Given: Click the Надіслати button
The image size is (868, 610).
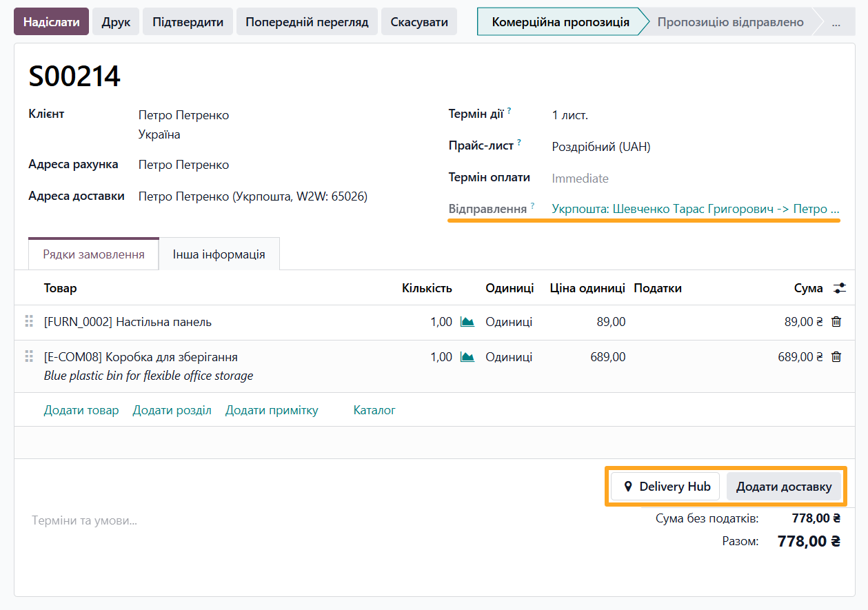Looking at the screenshot, I should point(52,21).
